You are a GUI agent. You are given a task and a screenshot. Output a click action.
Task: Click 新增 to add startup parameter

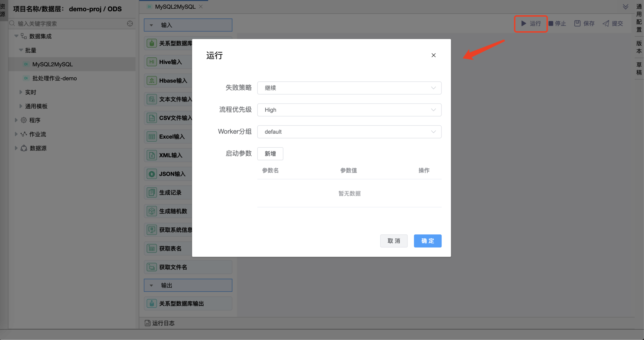(270, 153)
